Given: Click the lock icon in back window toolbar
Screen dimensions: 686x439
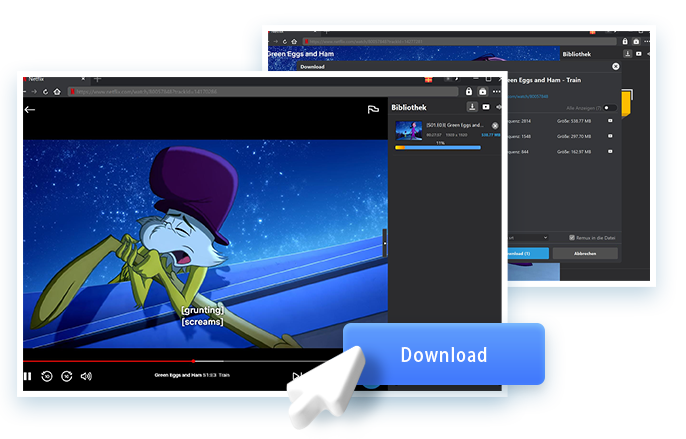Looking at the screenshot, I should (x=625, y=42).
